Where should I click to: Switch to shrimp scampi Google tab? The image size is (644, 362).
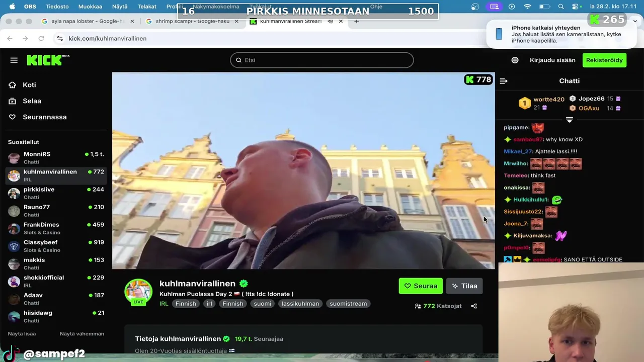click(x=192, y=21)
